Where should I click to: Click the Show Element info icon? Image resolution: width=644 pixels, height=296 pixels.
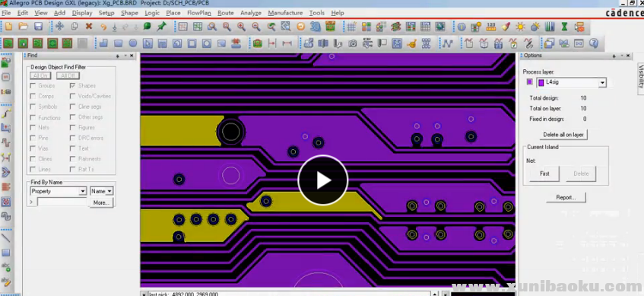coord(462,27)
